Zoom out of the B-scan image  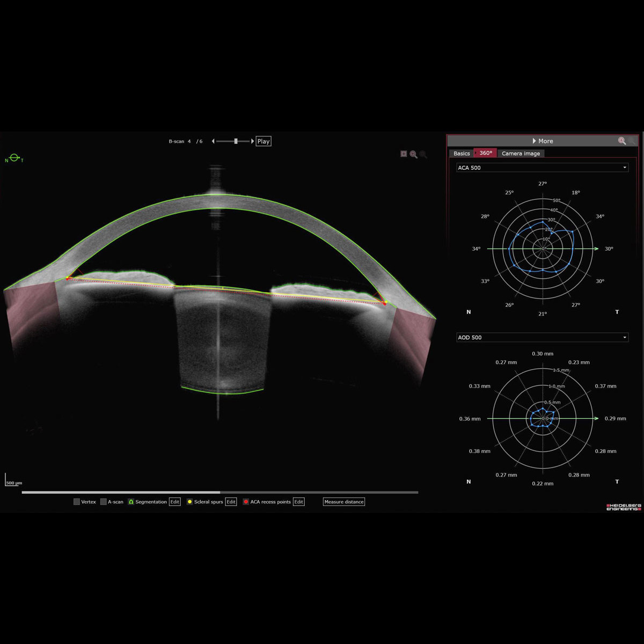(x=423, y=155)
